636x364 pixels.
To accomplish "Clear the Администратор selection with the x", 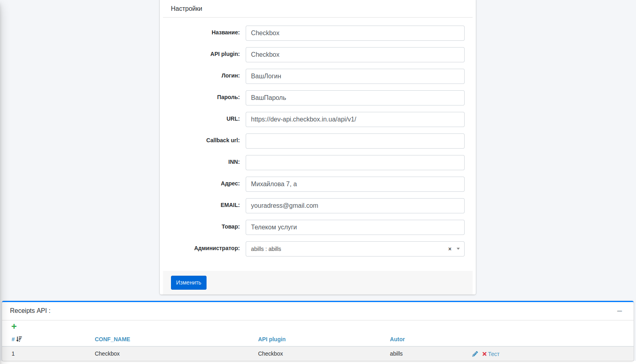I will pos(450,249).
